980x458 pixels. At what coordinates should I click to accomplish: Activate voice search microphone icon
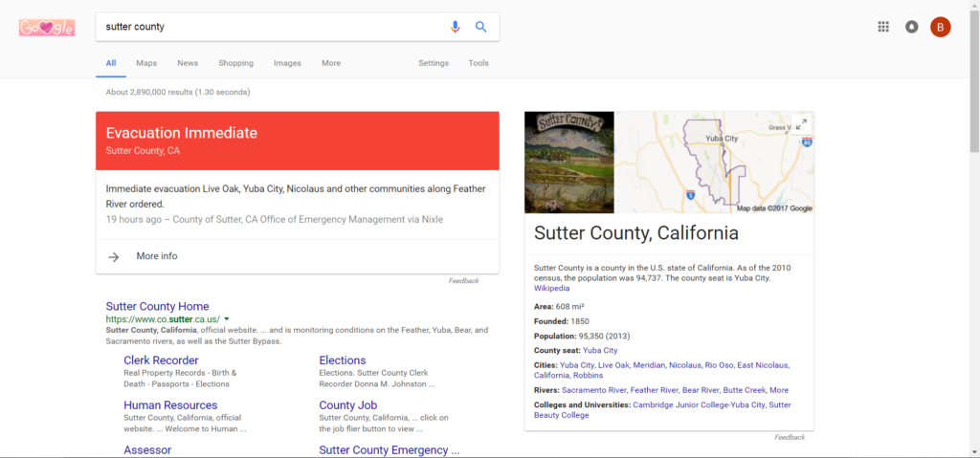coord(455,27)
